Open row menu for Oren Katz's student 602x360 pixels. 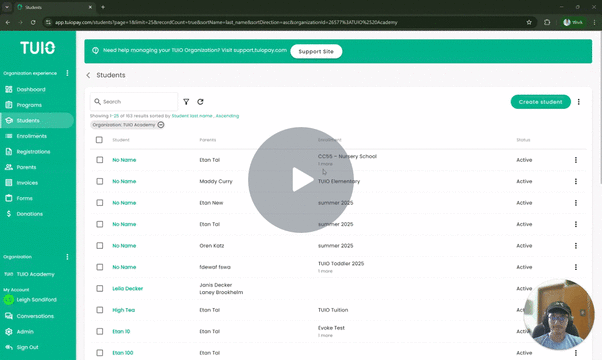tap(576, 246)
